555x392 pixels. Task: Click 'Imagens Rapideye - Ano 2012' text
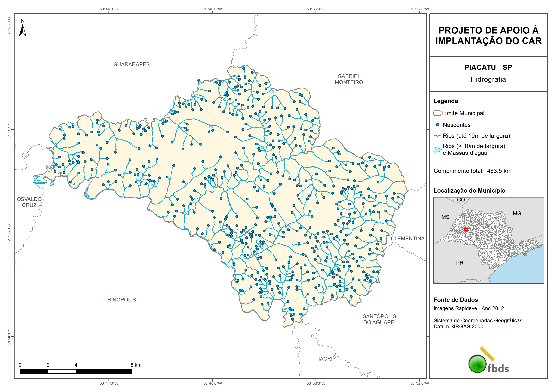[x=468, y=308]
